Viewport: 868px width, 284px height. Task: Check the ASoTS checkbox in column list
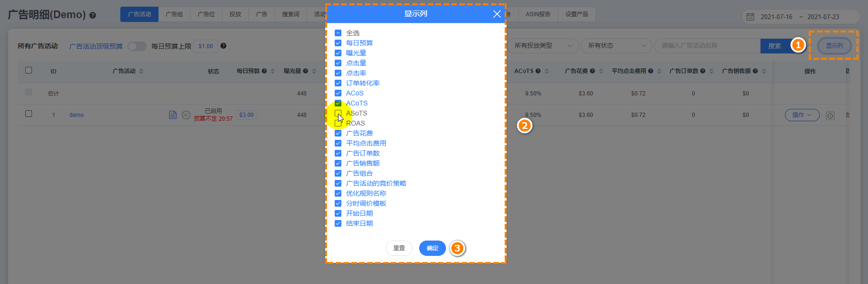(338, 113)
